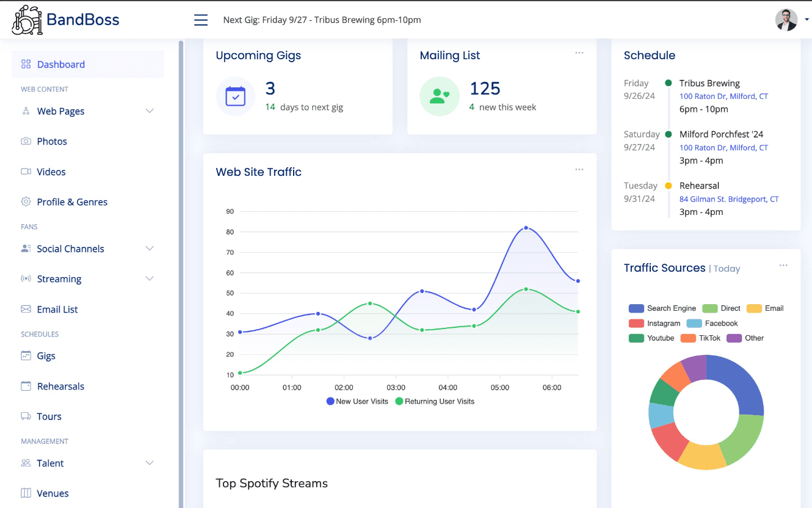The height and width of the screenshot is (508, 812).
Task: Click the Videos camcorder icon
Action: (x=26, y=172)
